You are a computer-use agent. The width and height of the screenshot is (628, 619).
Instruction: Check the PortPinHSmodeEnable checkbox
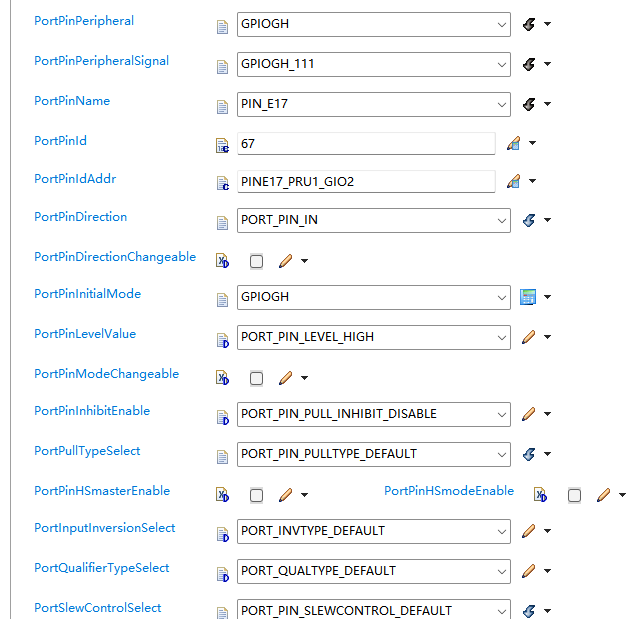click(574, 495)
